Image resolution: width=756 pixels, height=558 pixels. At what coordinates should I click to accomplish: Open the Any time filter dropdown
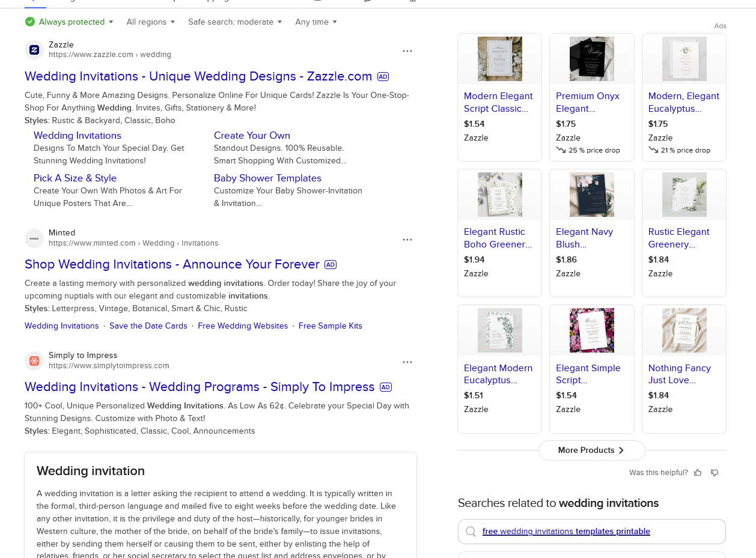(x=316, y=22)
